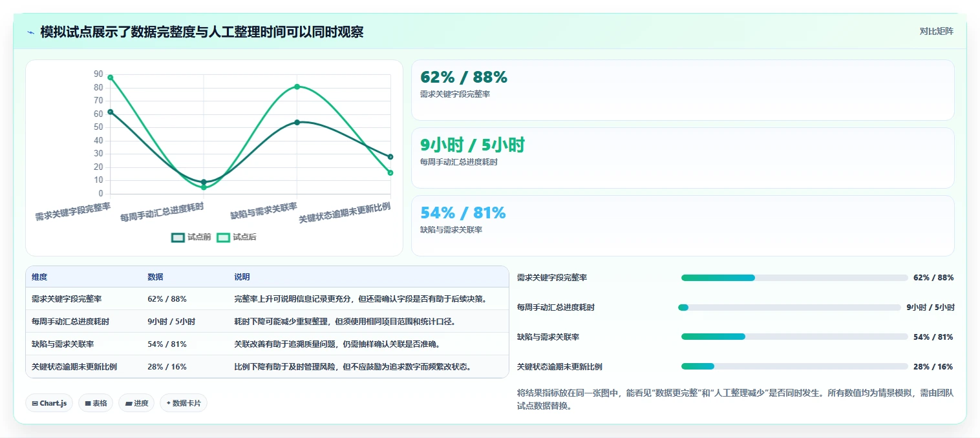Click the 数据卡片 chip
This screenshot has height=438, width=980.
point(184,403)
